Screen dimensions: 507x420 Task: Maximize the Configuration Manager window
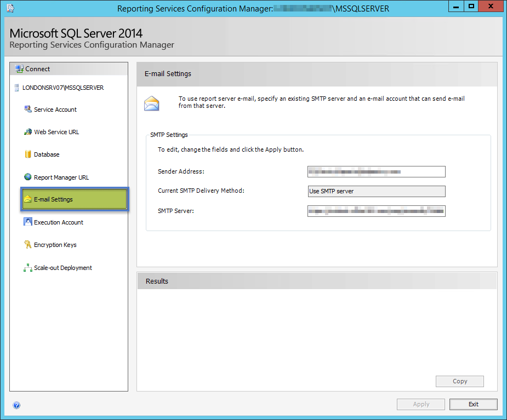(x=471, y=6)
